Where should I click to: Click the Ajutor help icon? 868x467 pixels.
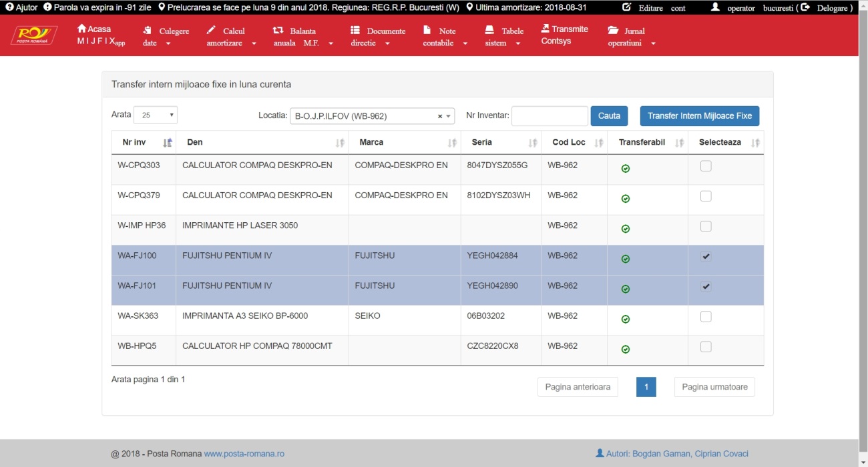pyautogui.click(x=9, y=7)
